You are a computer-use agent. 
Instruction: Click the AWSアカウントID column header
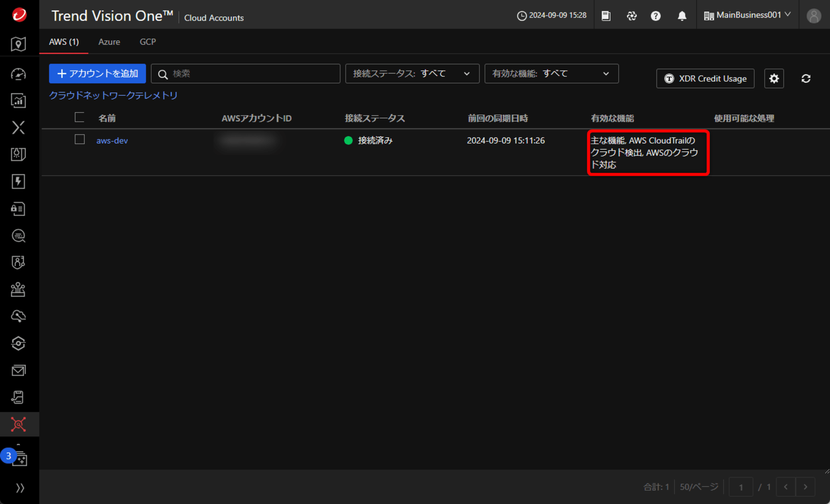[256, 118]
